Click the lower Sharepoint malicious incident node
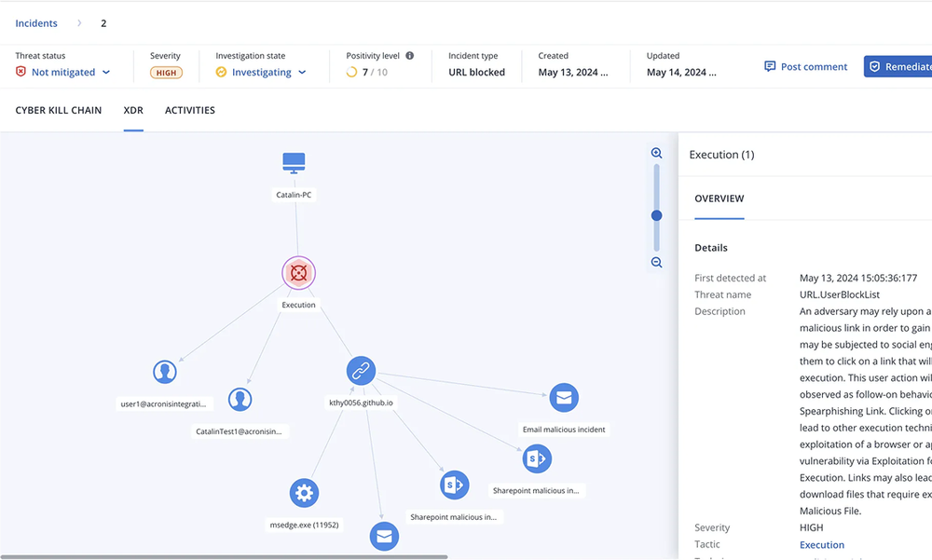Screen dimensions: 932x560 (x=454, y=485)
